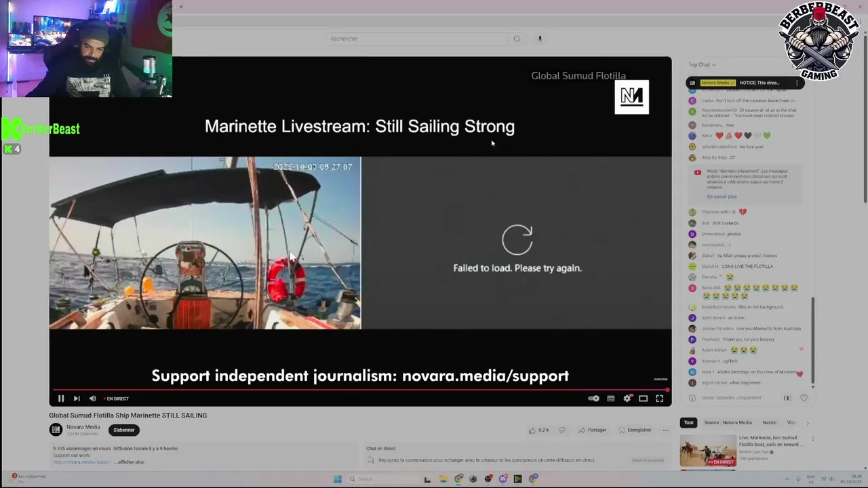Click the Failed to load reload icon
This screenshot has height=488, width=868.
tap(517, 240)
